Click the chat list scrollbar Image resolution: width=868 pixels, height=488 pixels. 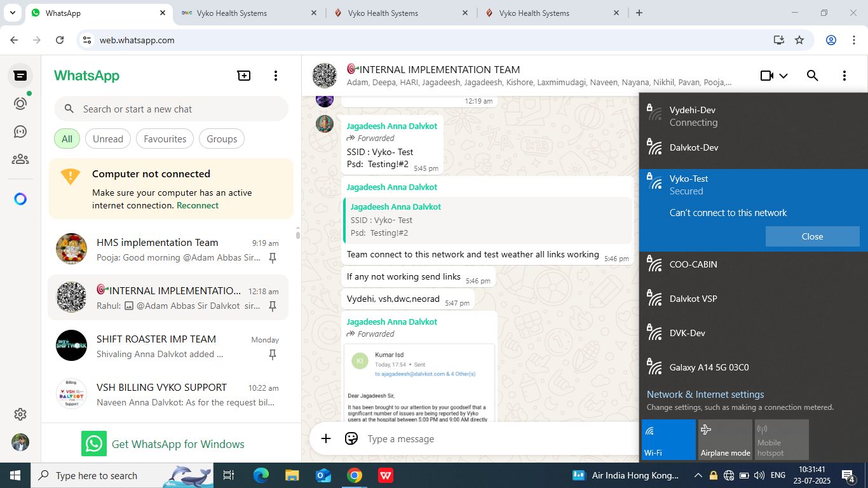tap(297, 233)
